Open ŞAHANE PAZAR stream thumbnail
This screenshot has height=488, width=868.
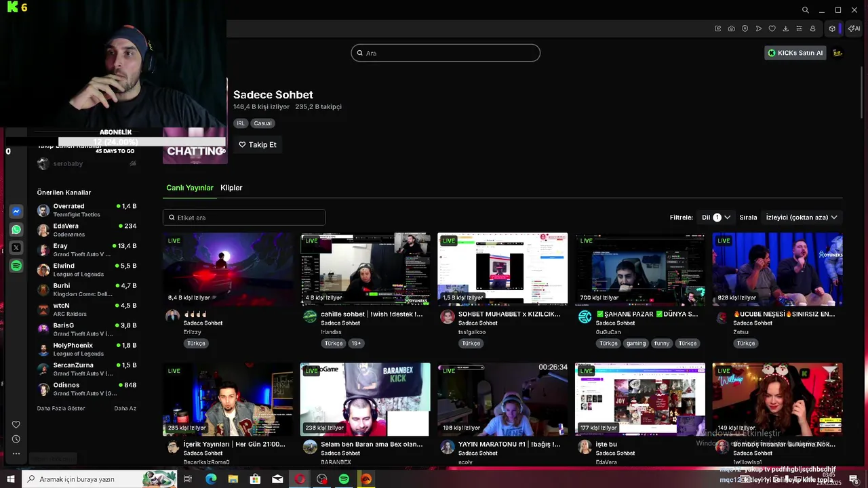640,270
